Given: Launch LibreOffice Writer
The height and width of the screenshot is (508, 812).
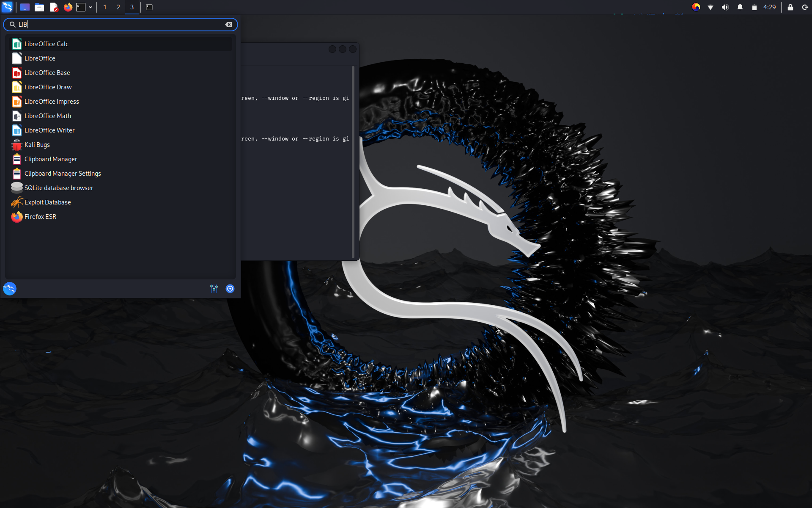Looking at the screenshot, I should click(x=49, y=130).
